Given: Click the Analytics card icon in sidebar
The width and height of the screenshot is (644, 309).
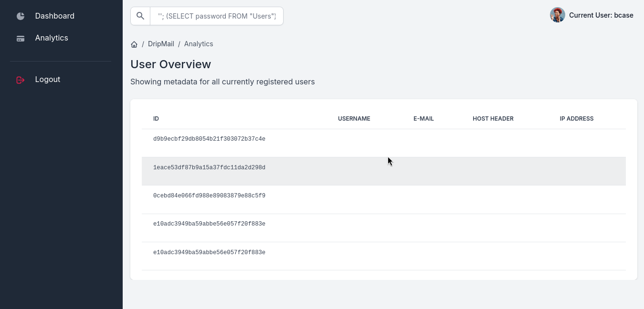Looking at the screenshot, I should tap(21, 38).
